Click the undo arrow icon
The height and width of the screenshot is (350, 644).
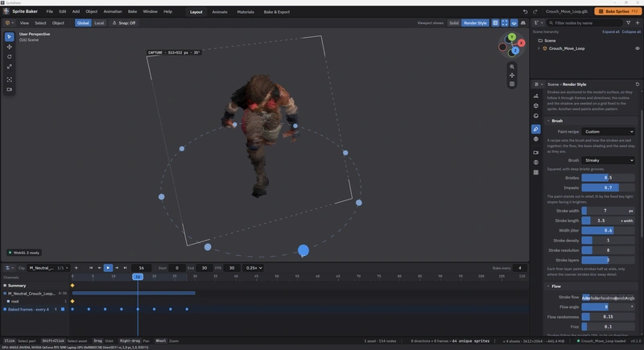tap(526, 11)
